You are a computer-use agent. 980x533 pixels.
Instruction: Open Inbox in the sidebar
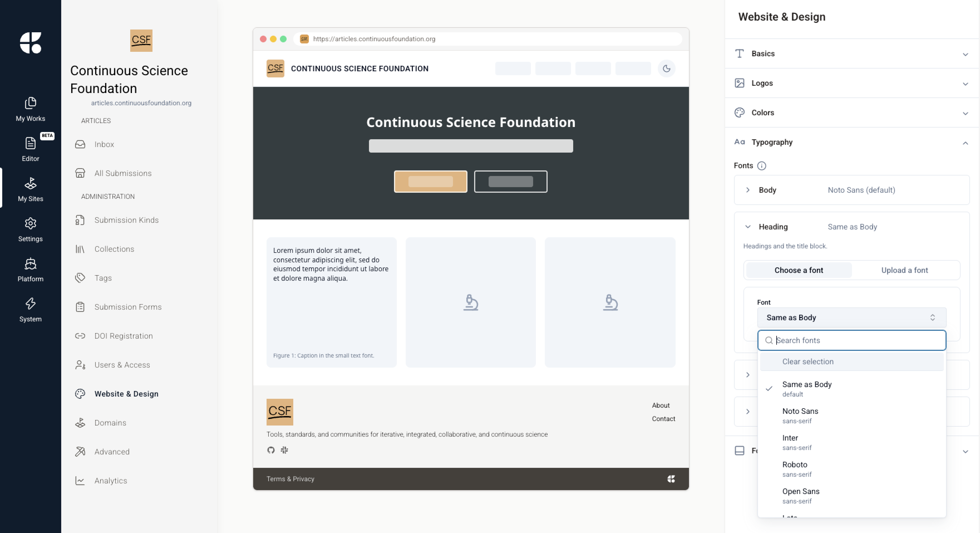click(139, 144)
